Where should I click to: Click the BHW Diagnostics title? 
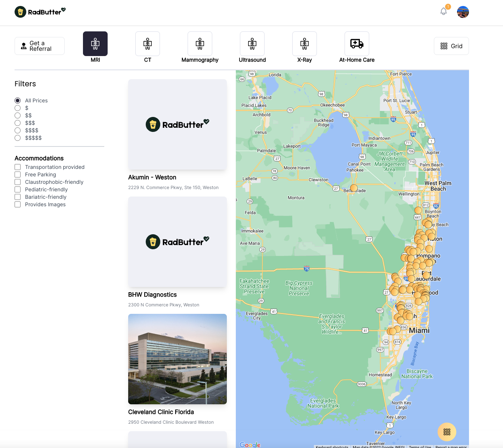click(x=152, y=295)
